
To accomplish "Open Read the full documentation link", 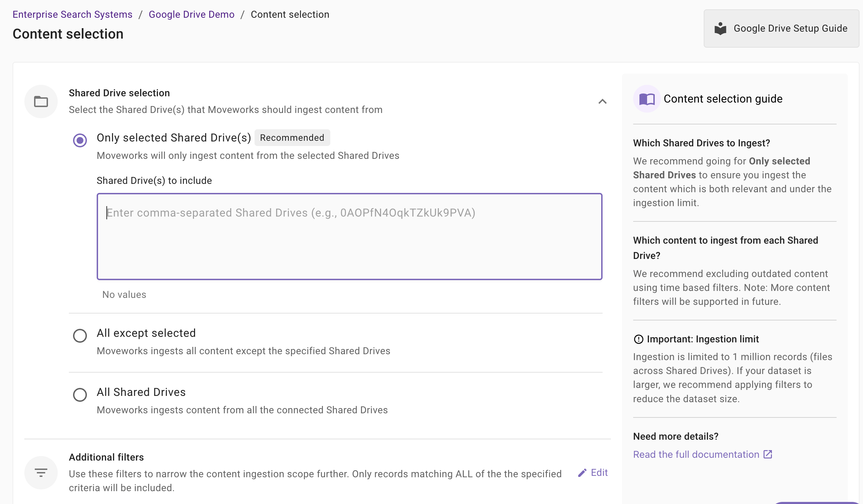I will pyautogui.click(x=696, y=454).
